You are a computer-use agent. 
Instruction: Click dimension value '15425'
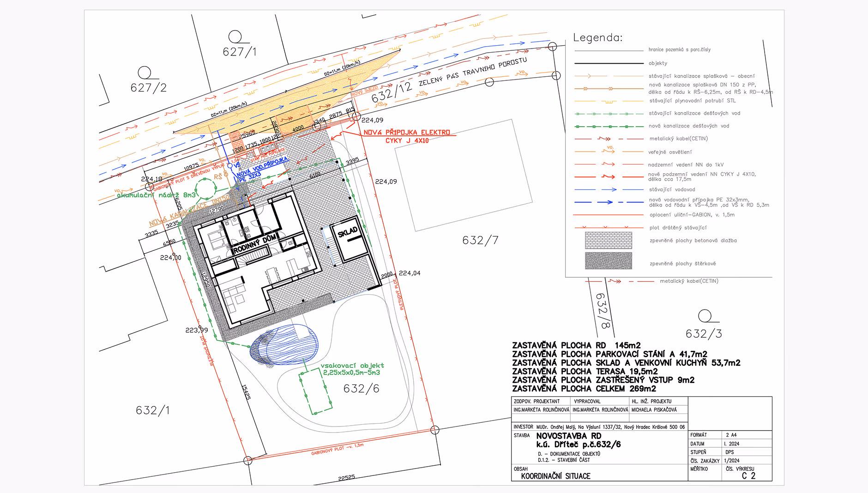246,392
